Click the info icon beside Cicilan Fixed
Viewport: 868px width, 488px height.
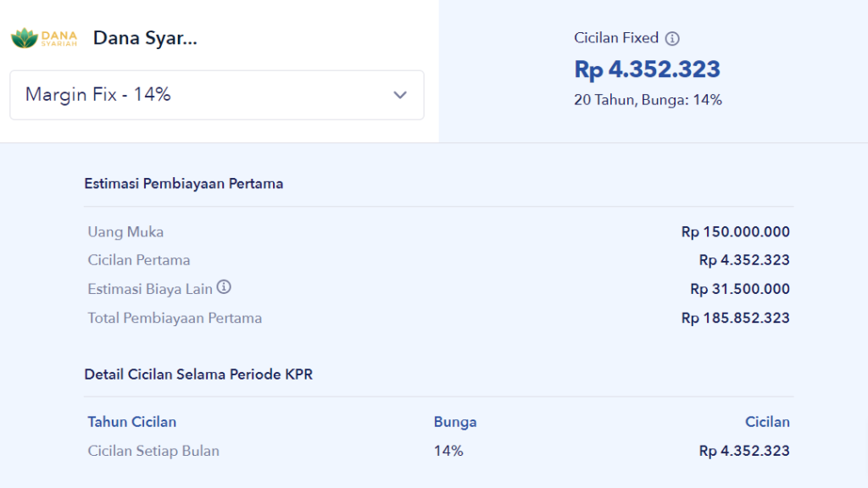[x=672, y=38]
